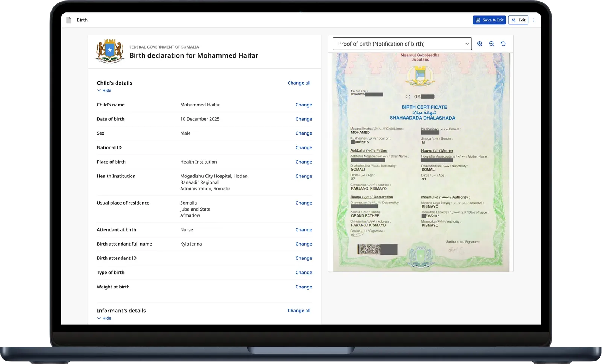Click the 'Kyla Jenna' attendant name
Image resolution: width=602 pixels, height=364 pixels.
coord(191,244)
